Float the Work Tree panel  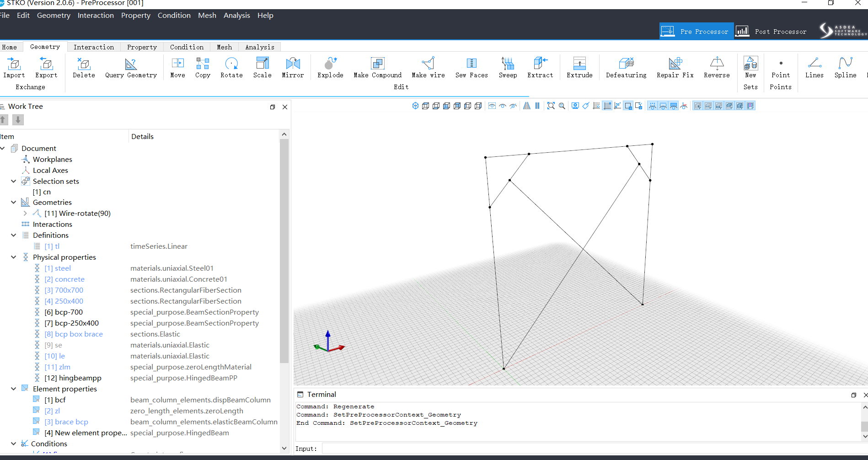(x=273, y=107)
